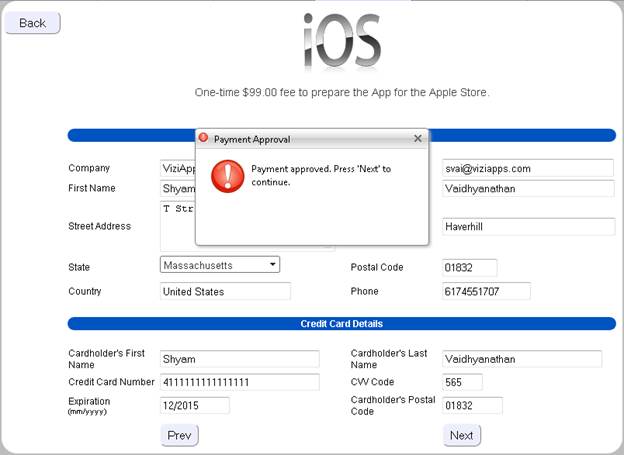The image size is (624, 455).
Task: Click the Cardholder's Last Name field
Action: click(x=522, y=359)
